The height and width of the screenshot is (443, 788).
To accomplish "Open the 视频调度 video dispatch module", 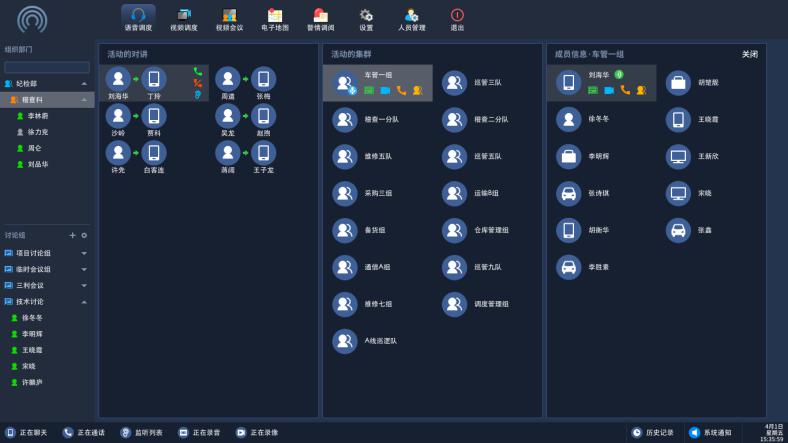I will 183,17.
